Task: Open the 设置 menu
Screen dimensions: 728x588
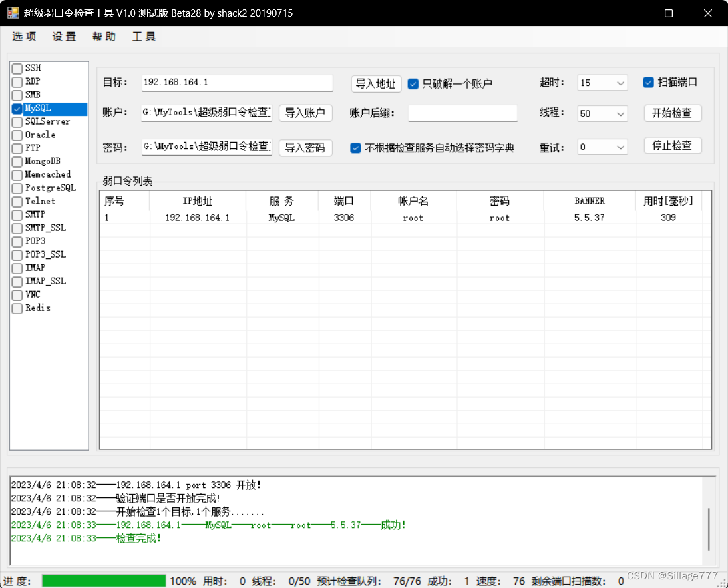Action: pos(64,37)
